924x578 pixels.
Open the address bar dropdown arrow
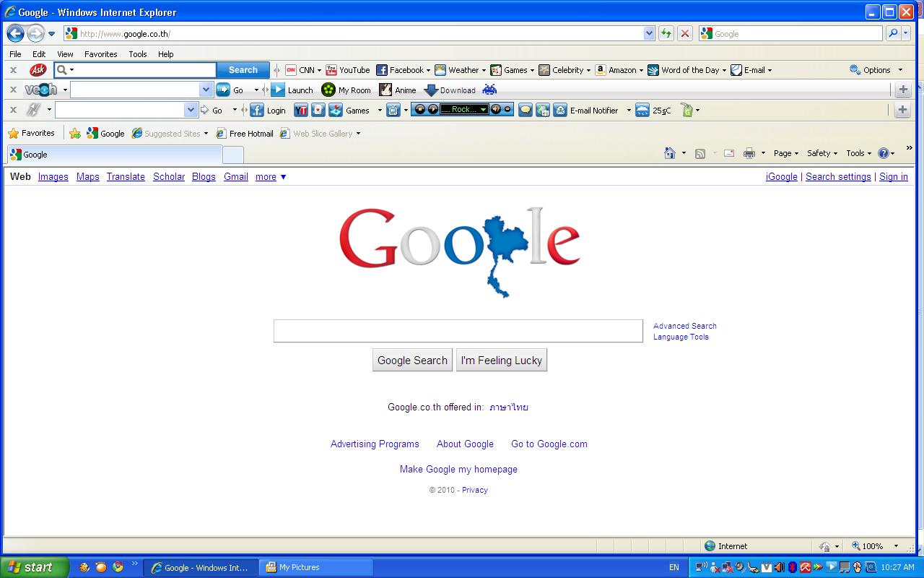(649, 33)
